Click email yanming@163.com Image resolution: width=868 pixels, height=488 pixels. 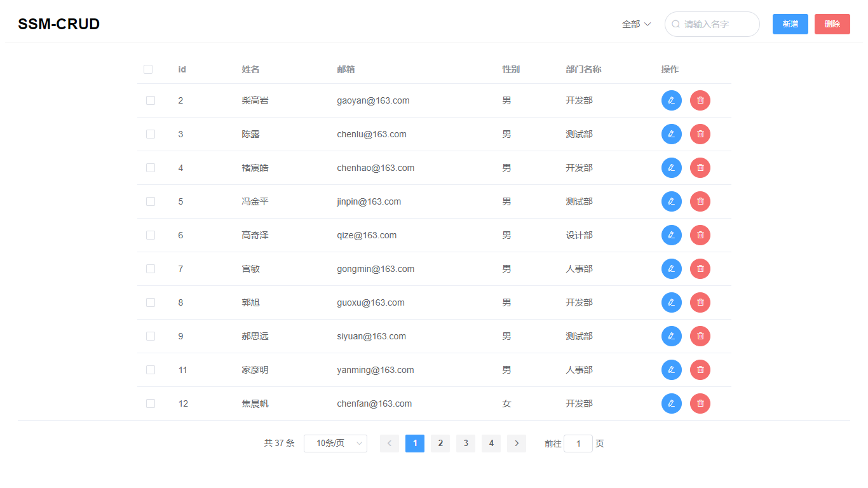[376, 370]
